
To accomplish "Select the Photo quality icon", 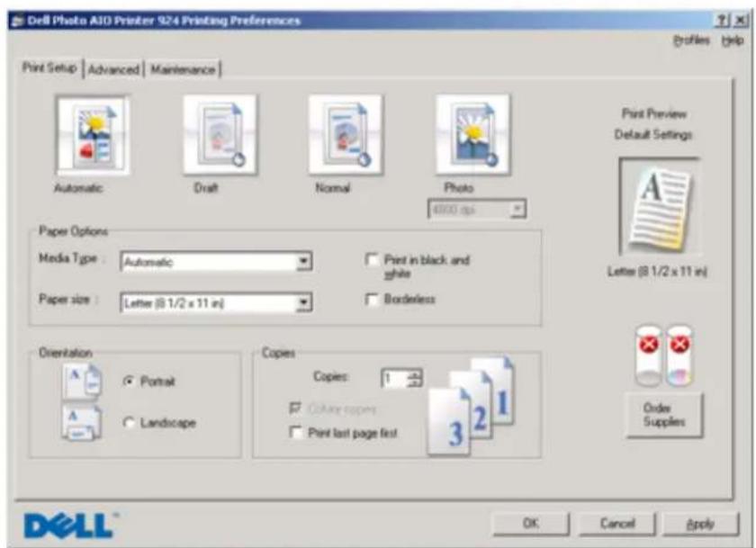I will (472, 135).
